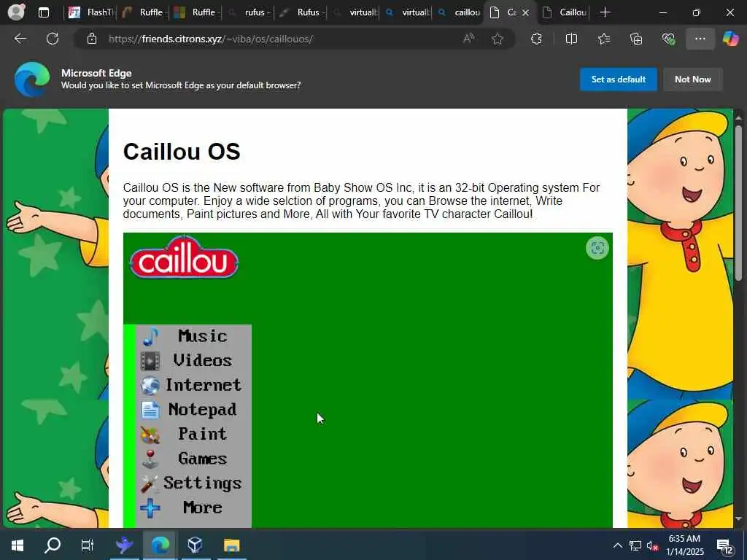Open Edge Settings and more menu
This screenshot has width=747, height=560.
[700, 39]
